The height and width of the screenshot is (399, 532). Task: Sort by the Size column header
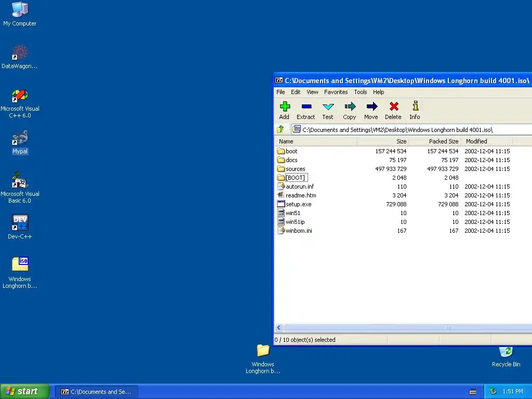coord(383,141)
